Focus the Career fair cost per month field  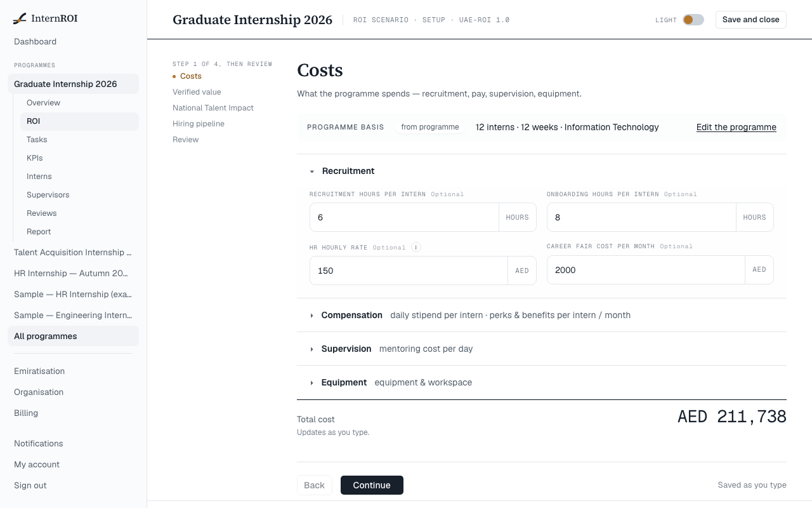646,270
